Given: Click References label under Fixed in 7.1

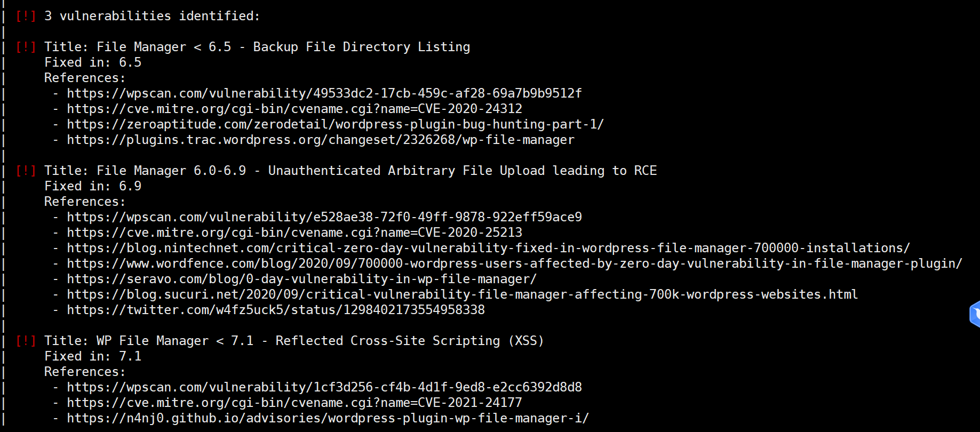Looking at the screenshot, I should click(x=85, y=372).
